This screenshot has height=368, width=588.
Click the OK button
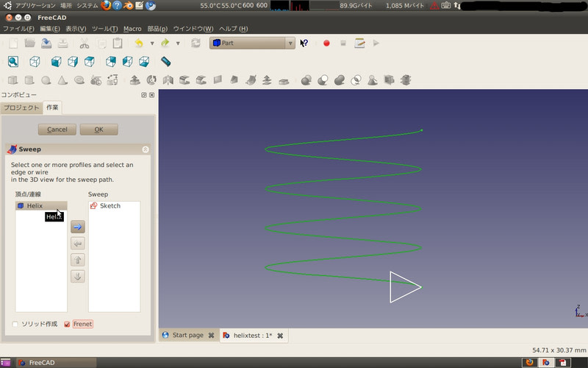point(98,130)
